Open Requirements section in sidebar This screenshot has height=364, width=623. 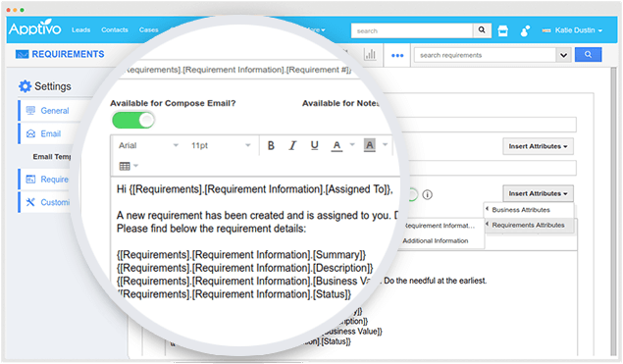pyautogui.click(x=54, y=180)
